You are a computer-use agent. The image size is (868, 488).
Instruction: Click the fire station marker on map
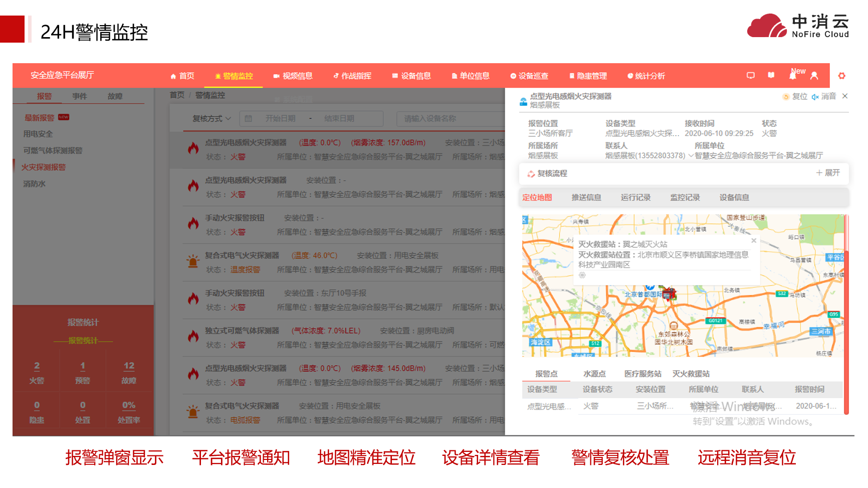click(669, 293)
